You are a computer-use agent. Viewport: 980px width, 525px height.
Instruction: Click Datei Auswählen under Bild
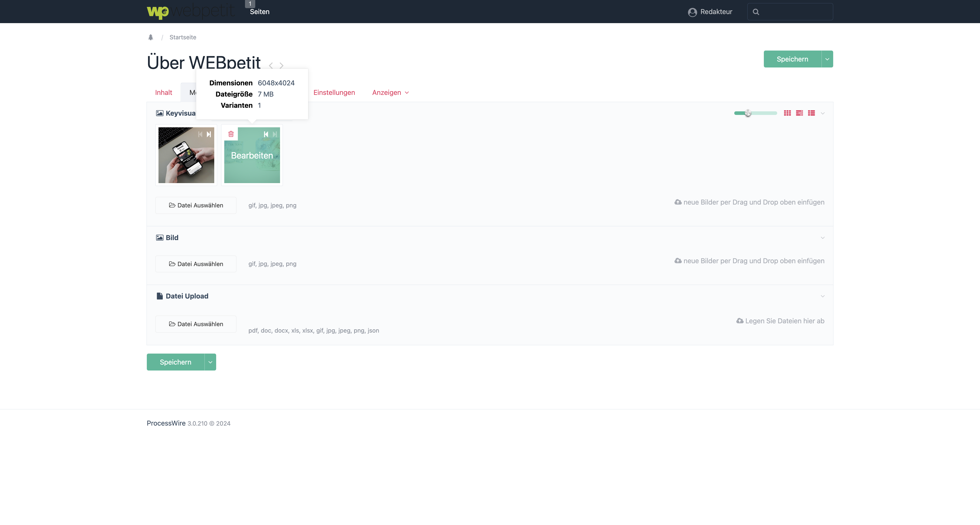tap(195, 264)
